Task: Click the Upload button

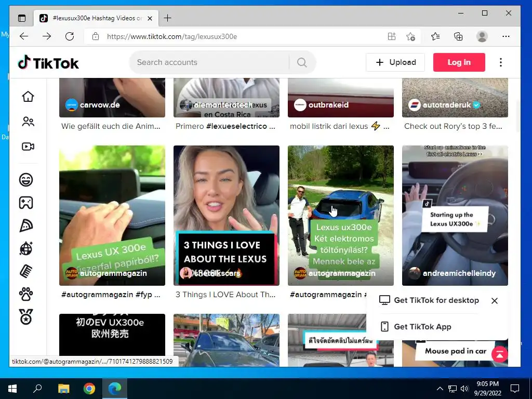Action: (x=395, y=62)
